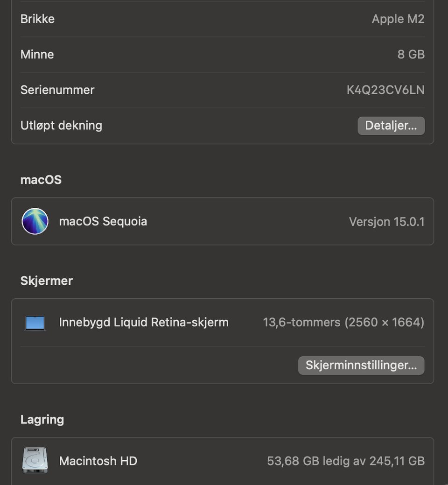Click the 53,68 GB ledig storage text
The image size is (448, 485).
345,461
